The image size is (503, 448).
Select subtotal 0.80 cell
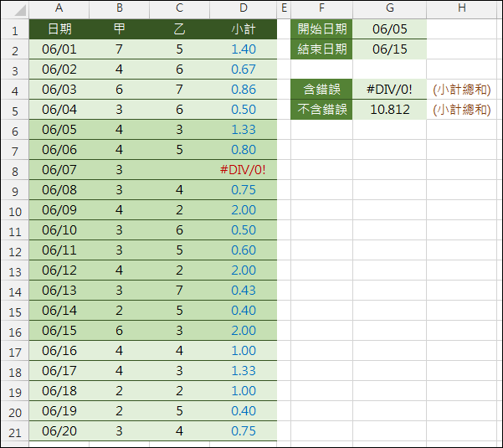pyautogui.click(x=244, y=150)
